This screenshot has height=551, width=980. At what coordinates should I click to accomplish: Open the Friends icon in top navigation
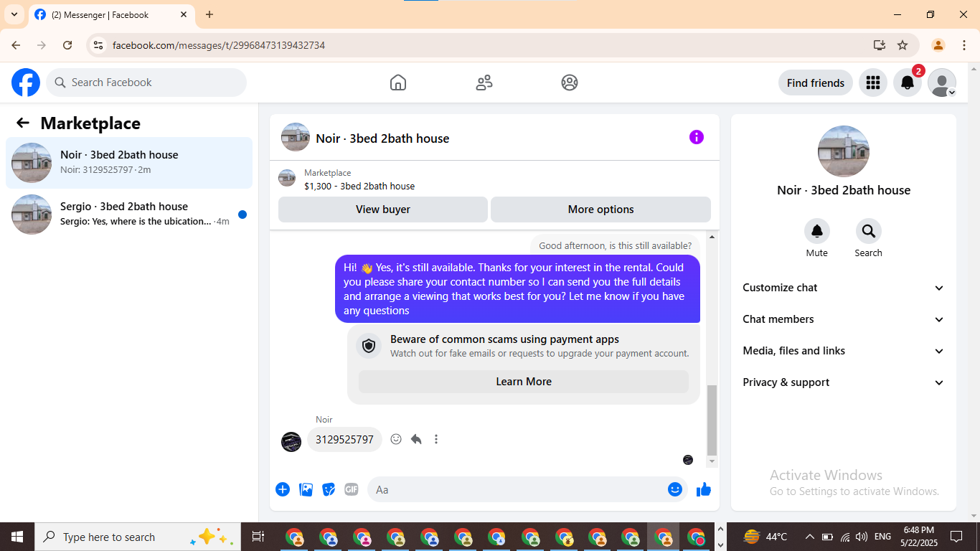pos(484,83)
